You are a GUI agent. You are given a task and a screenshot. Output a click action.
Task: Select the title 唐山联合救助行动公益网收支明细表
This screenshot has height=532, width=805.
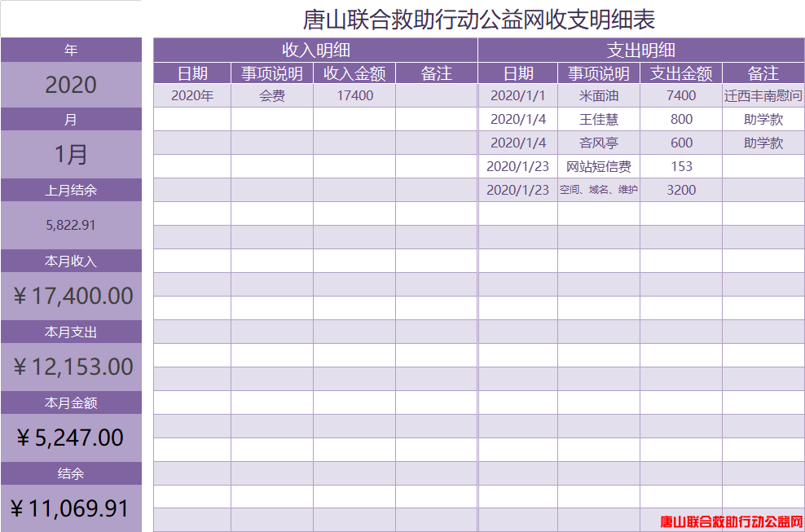(x=478, y=20)
